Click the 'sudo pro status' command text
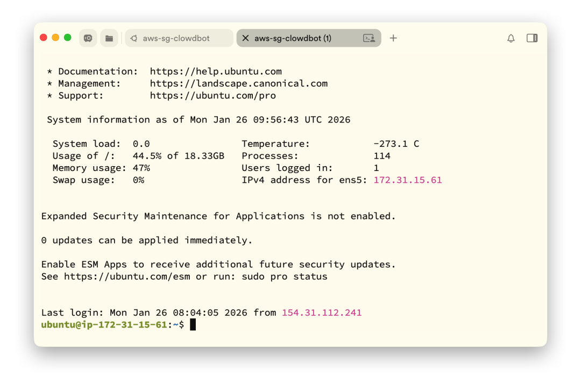This screenshot has width=581, height=392. (x=285, y=276)
